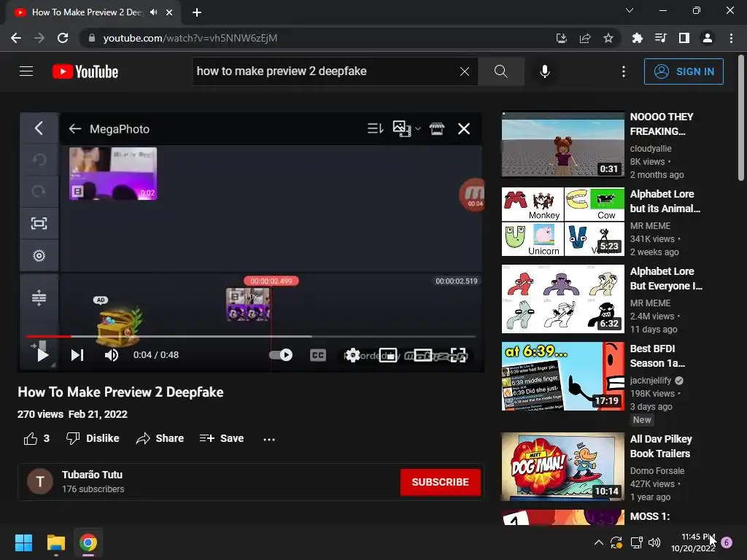Open the tab search chevron

[x=630, y=10]
